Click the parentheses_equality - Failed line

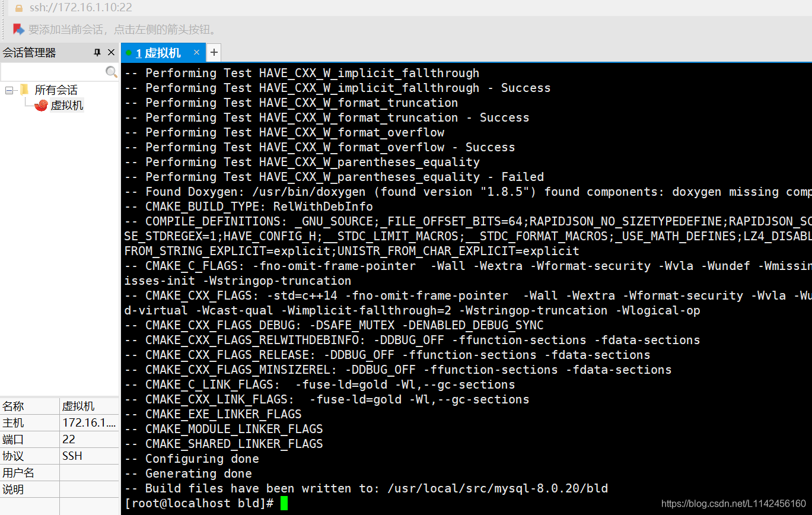point(334,177)
